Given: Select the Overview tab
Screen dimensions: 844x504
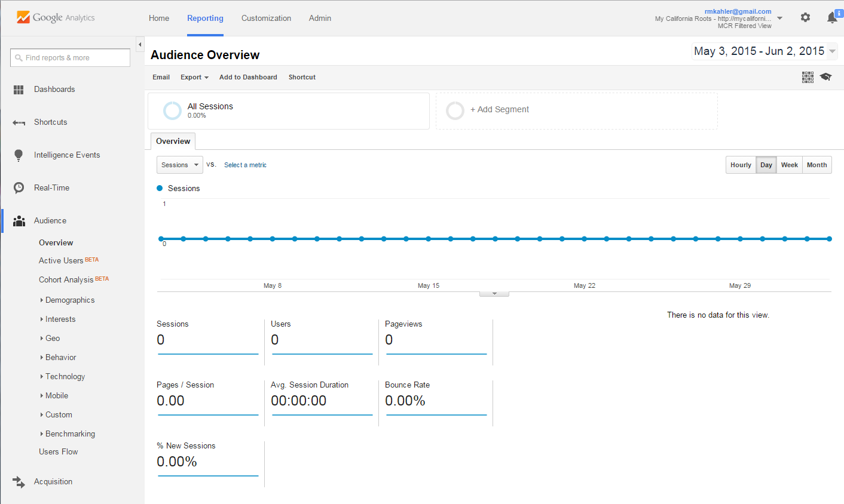Looking at the screenshot, I should click(x=173, y=141).
